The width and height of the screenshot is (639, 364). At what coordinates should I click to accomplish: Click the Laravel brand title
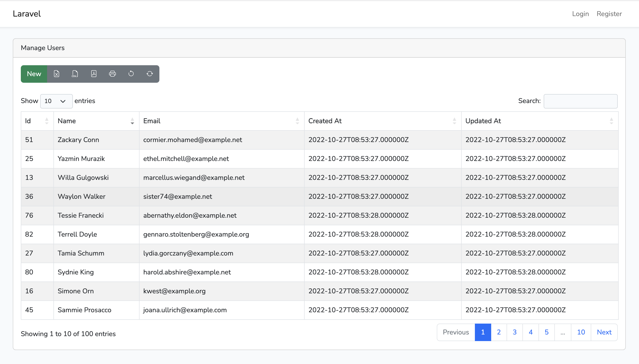pyautogui.click(x=27, y=14)
